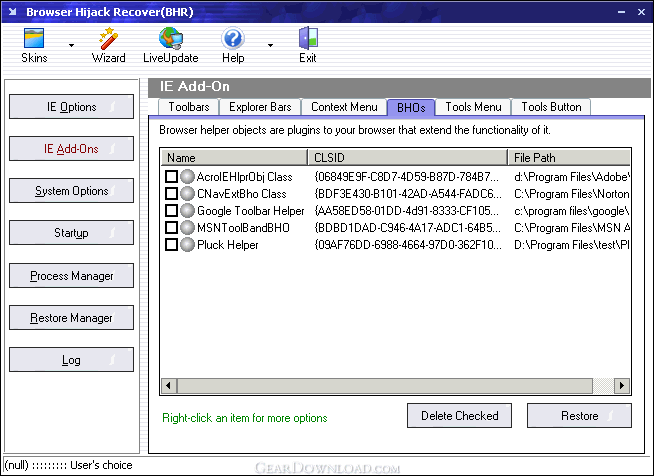Minimize the Browser Hijack Recover window
Viewport: 654px width, 476px height.
point(621,12)
